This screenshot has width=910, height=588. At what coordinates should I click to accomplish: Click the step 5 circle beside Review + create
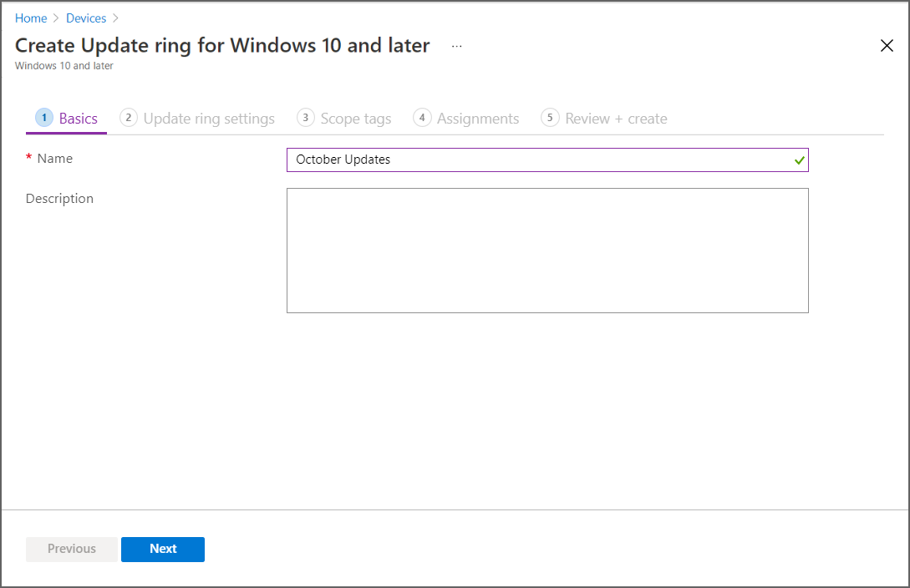point(550,118)
